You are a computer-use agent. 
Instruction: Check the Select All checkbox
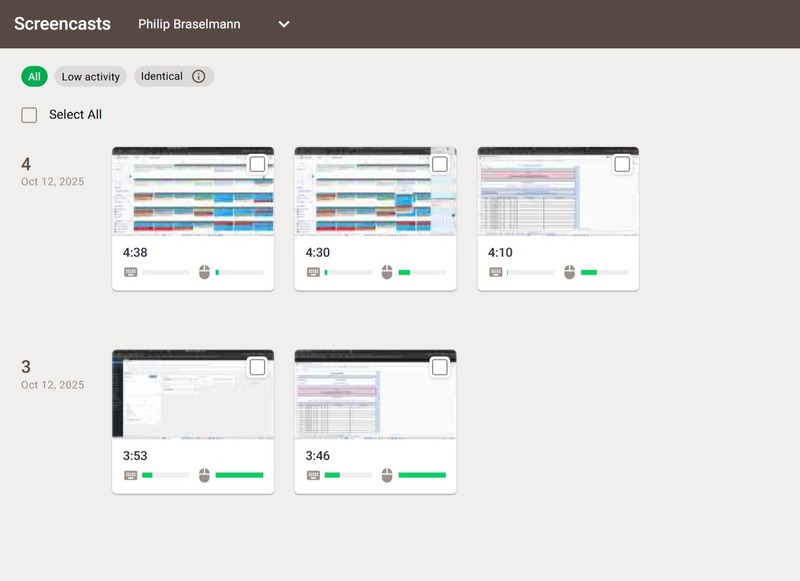point(30,115)
